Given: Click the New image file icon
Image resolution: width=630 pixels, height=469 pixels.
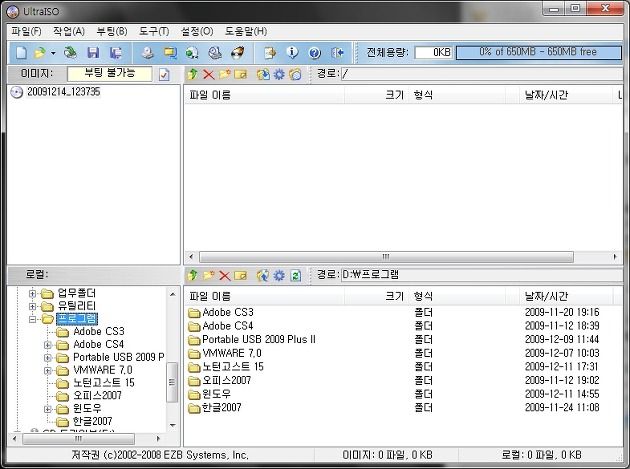Looking at the screenshot, I should (x=21, y=53).
